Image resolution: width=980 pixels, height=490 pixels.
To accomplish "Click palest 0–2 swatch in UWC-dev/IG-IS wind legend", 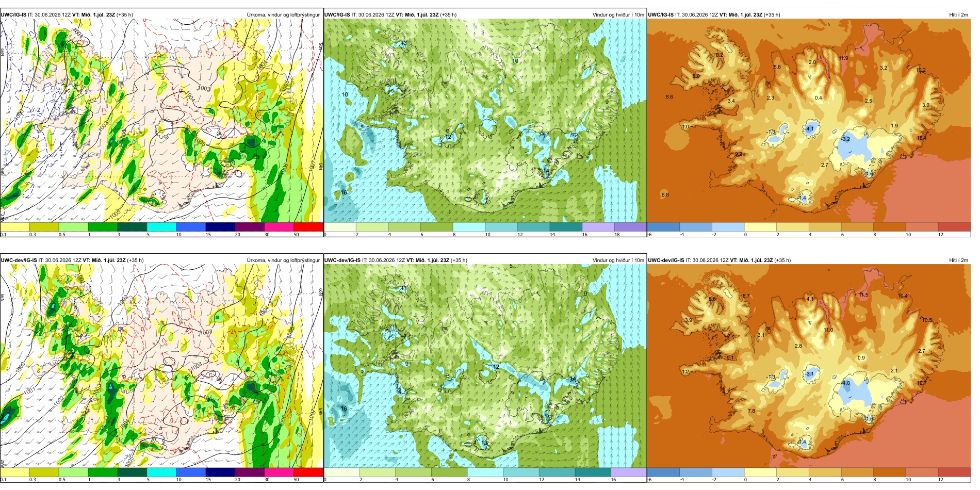I will tap(342, 472).
